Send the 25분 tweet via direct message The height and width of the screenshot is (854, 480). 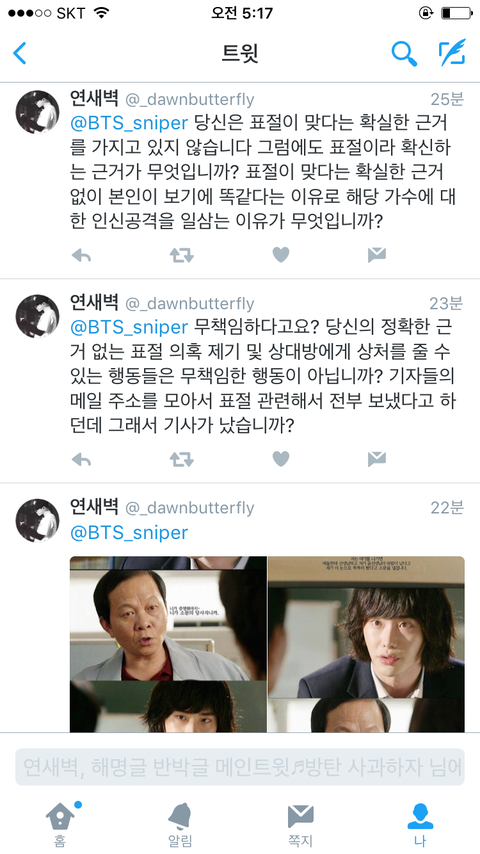(376, 255)
